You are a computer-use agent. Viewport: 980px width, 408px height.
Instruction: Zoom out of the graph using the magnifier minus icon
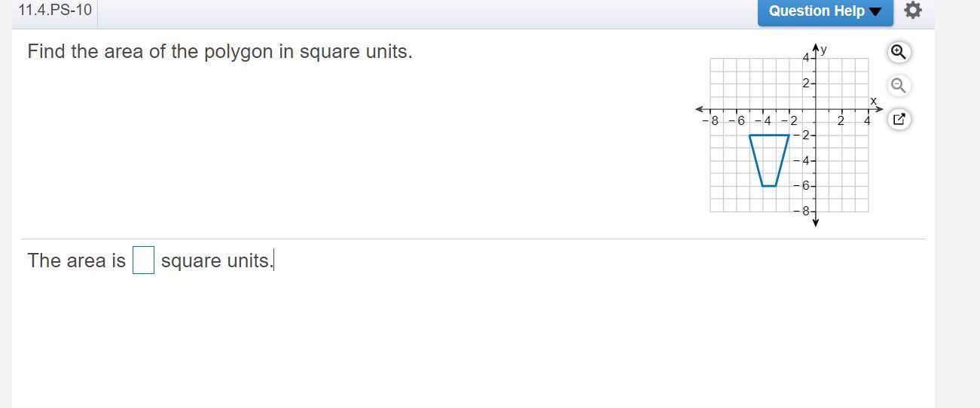(x=898, y=85)
